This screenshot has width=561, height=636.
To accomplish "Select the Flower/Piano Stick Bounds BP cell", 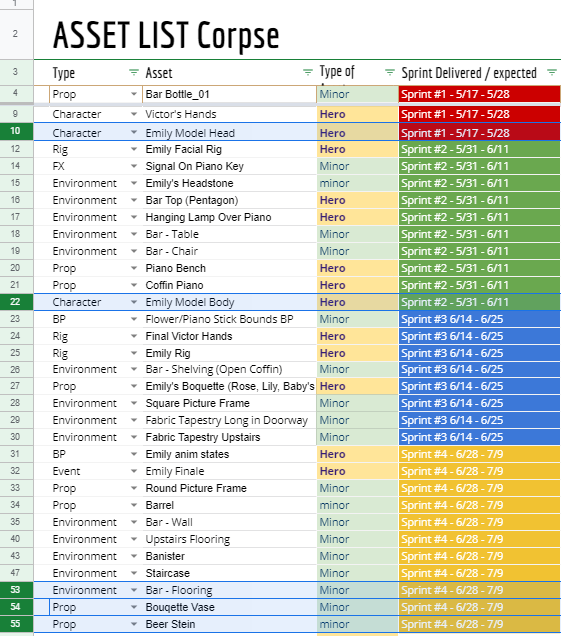I will (229, 319).
